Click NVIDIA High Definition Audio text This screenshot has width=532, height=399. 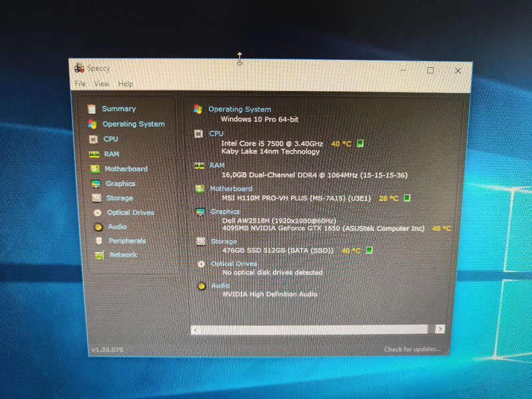point(270,294)
